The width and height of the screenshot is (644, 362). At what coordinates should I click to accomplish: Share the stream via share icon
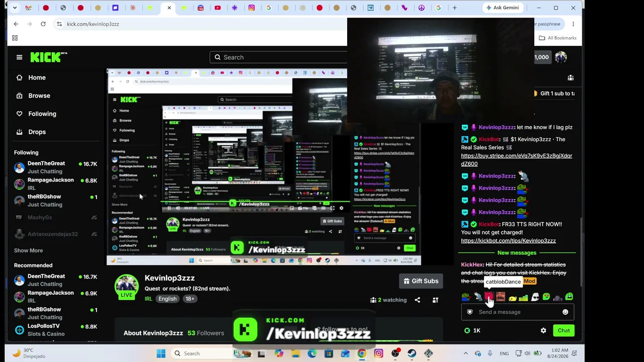click(417, 300)
